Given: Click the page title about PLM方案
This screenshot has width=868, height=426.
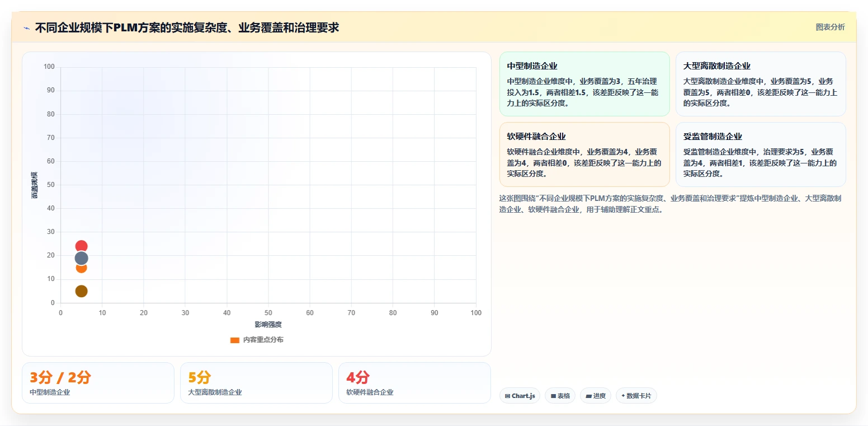Looking at the screenshot, I should [187, 27].
